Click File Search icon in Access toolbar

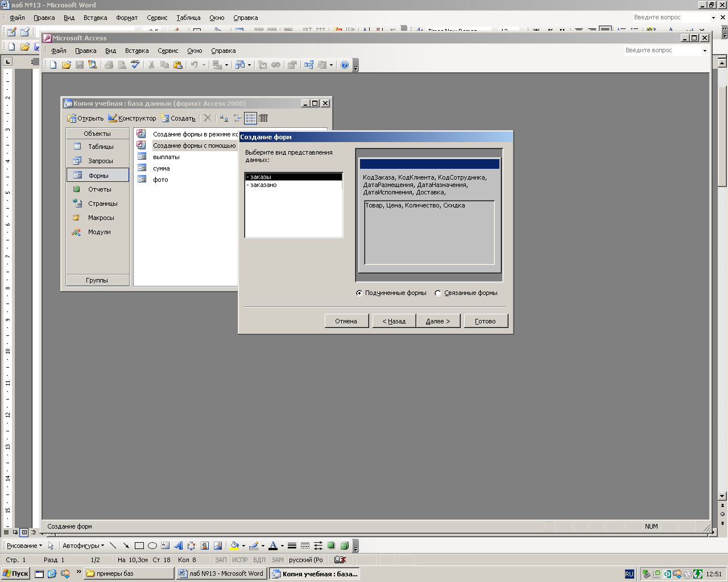coord(93,65)
